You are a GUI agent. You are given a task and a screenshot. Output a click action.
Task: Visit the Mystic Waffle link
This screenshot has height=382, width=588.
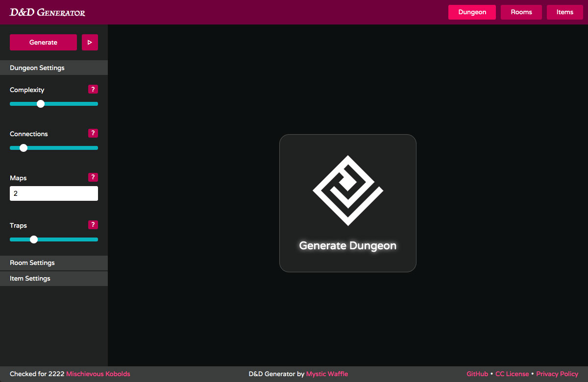[327, 374]
